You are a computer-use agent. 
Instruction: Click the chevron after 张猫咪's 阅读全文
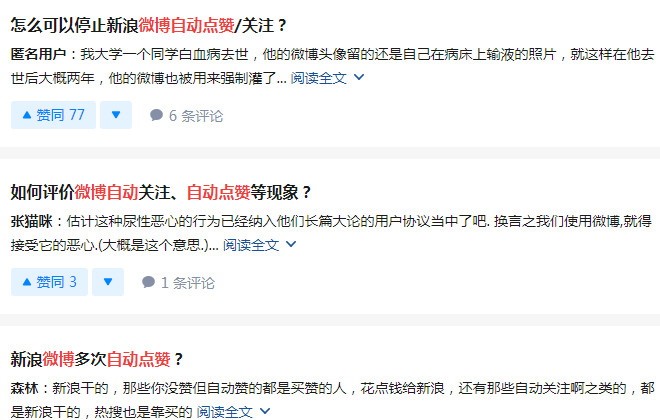[291, 245]
